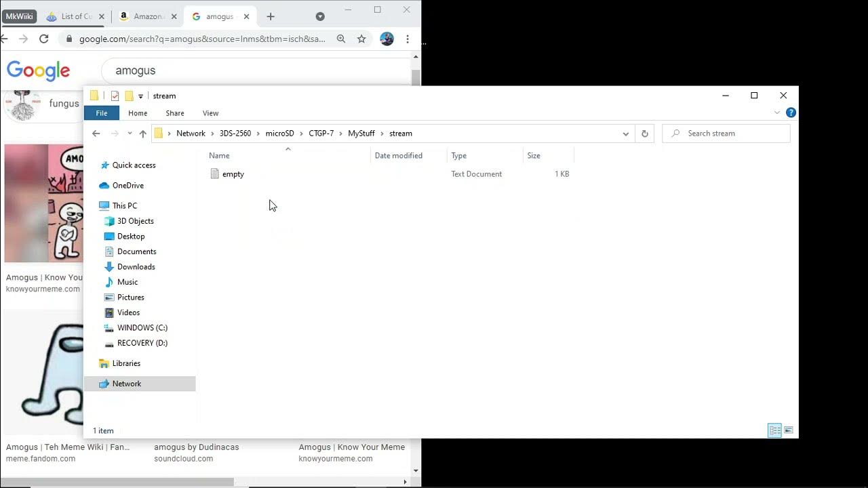This screenshot has height=488, width=868.
Task: Open the View ribbon tab
Action: (x=210, y=113)
